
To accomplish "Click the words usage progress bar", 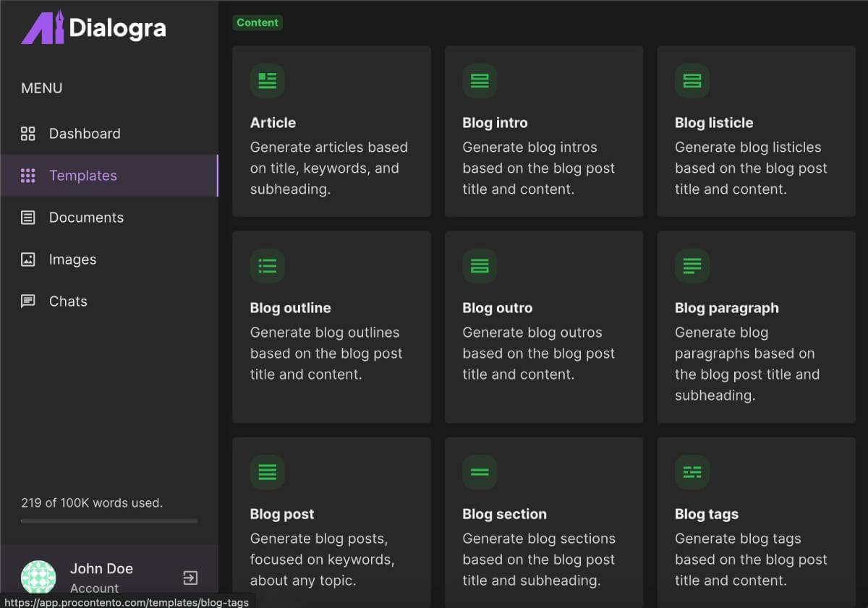I will coord(109,521).
